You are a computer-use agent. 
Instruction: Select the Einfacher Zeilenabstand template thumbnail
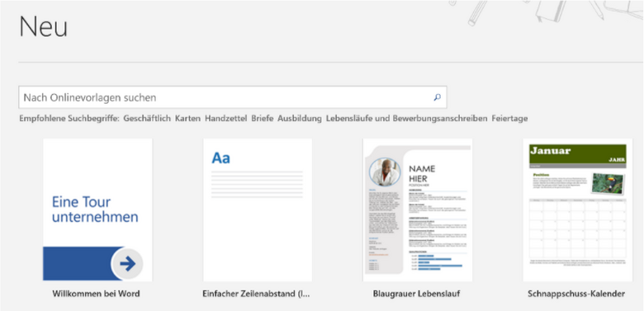click(258, 210)
